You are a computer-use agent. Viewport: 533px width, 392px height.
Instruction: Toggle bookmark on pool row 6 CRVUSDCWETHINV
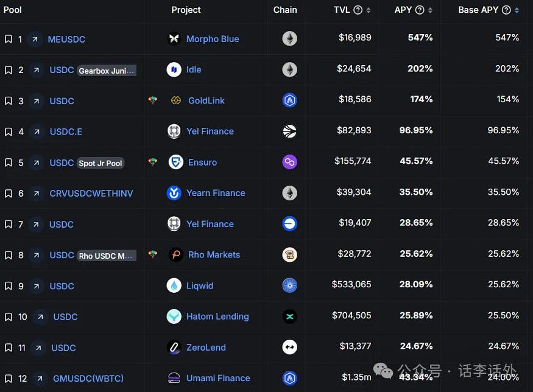[x=8, y=194]
